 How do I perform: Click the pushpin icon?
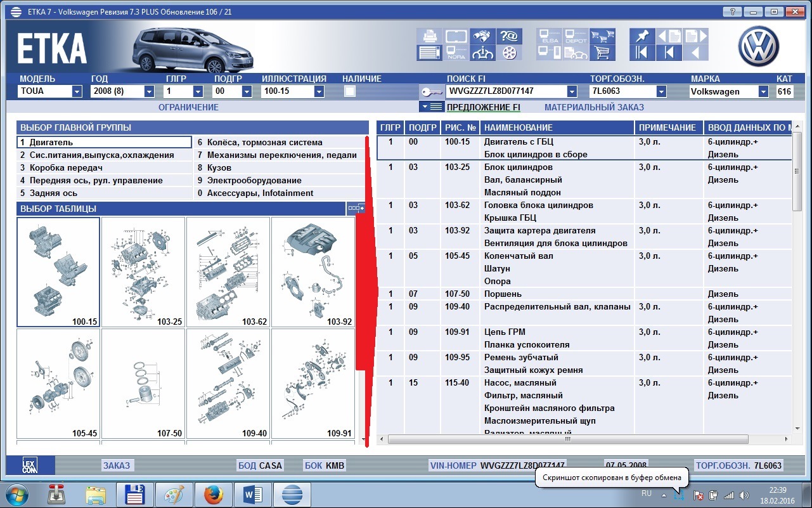tap(642, 36)
